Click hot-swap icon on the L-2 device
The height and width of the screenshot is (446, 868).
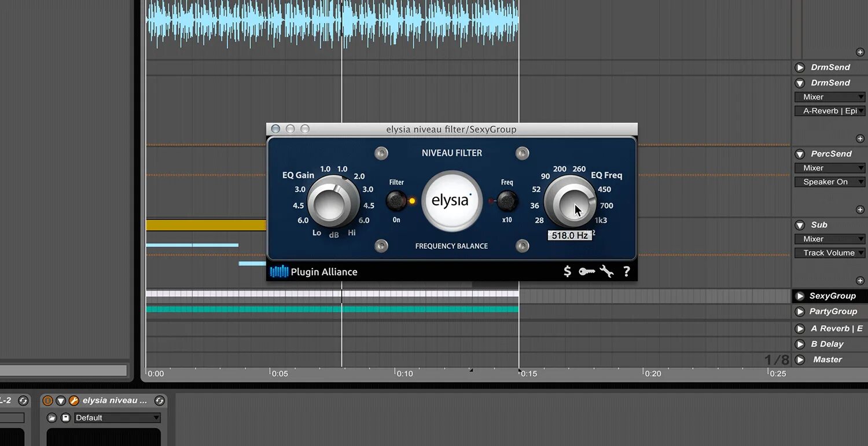click(23, 400)
